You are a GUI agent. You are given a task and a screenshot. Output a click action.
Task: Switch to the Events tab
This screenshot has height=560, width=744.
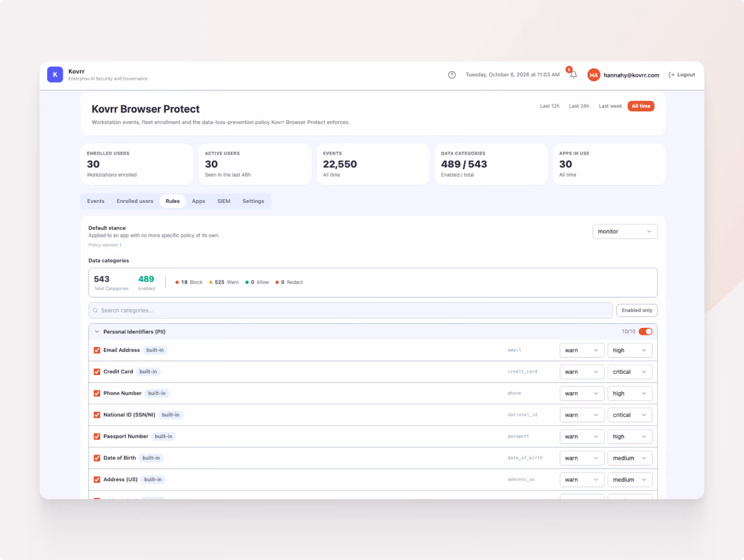96,201
